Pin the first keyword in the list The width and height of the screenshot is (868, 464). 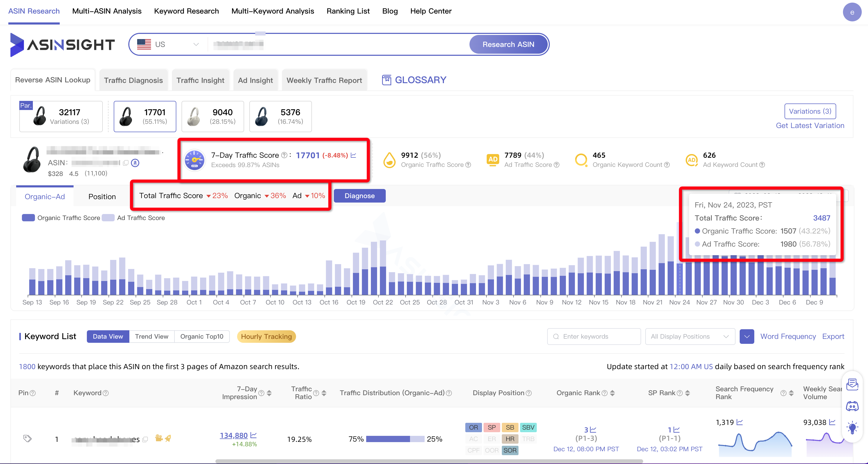point(28,439)
